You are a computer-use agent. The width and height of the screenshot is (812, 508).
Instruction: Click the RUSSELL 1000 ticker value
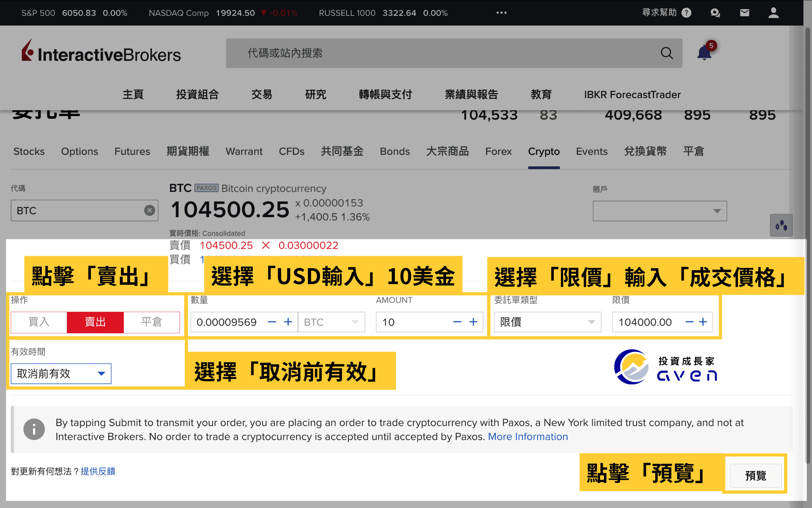(x=399, y=13)
